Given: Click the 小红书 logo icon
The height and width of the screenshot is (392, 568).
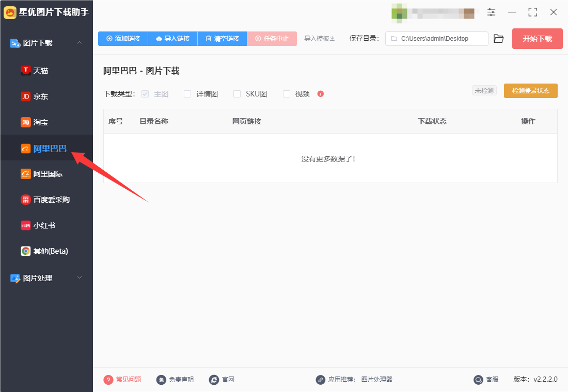Looking at the screenshot, I should pyautogui.click(x=26, y=225).
